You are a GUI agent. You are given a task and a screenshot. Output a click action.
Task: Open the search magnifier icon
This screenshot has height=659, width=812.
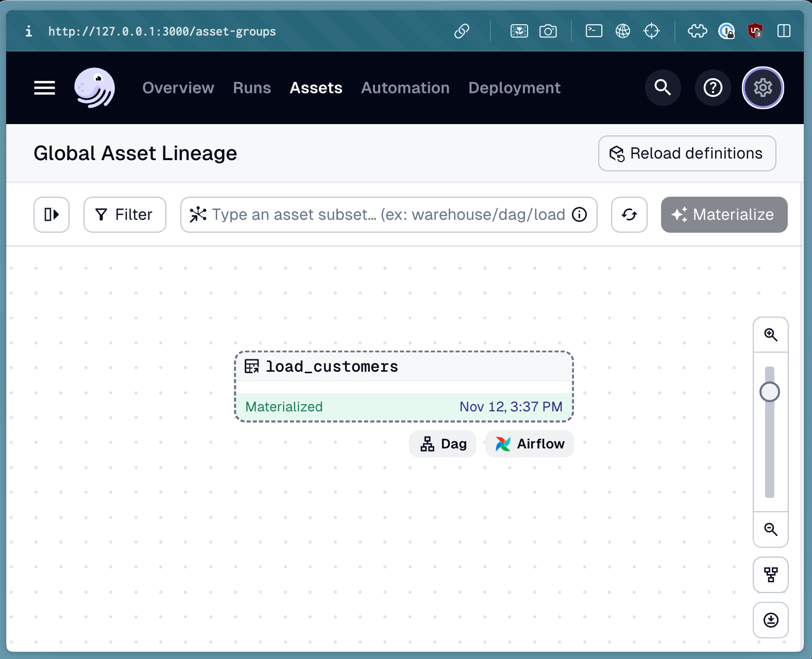click(663, 88)
